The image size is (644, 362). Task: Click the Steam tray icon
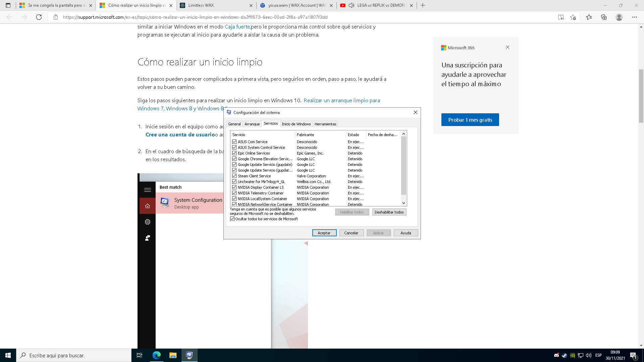point(565,355)
